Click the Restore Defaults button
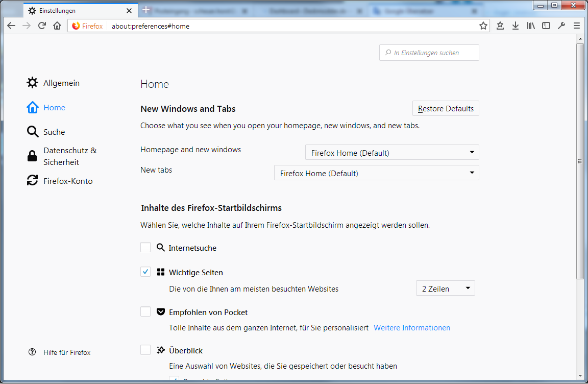The width and height of the screenshot is (588, 384). [x=446, y=108]
